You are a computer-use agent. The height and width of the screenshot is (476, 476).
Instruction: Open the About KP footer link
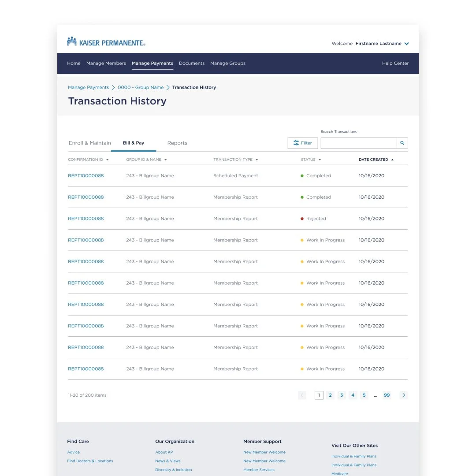click(x=164, y=452)
